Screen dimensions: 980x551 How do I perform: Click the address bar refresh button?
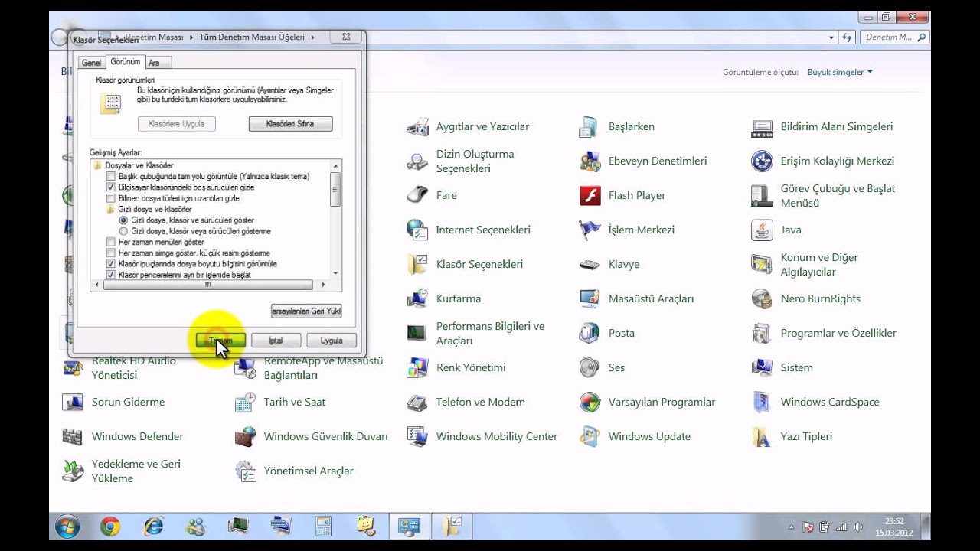pos(847,37)
